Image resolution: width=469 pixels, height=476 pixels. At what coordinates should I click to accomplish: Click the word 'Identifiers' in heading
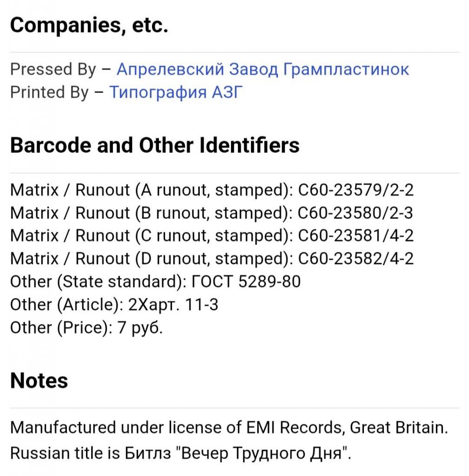pos(250,145)
